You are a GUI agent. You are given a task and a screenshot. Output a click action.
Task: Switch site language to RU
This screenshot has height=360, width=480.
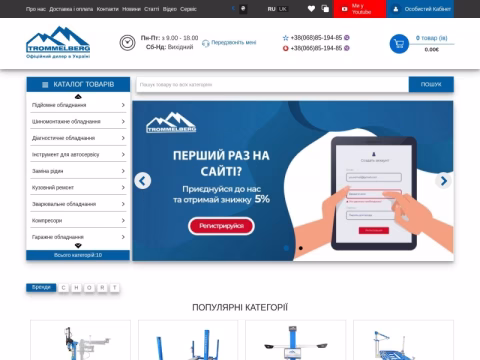click(x=271, y=9)
